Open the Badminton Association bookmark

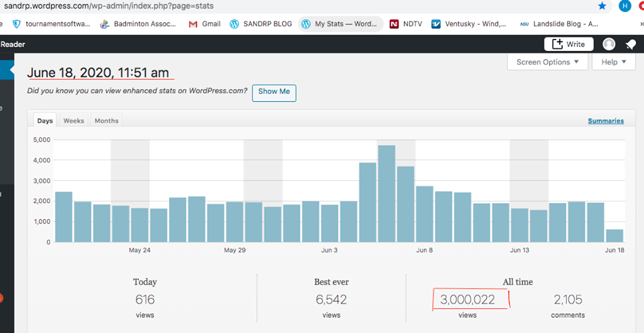pos(138,24)
